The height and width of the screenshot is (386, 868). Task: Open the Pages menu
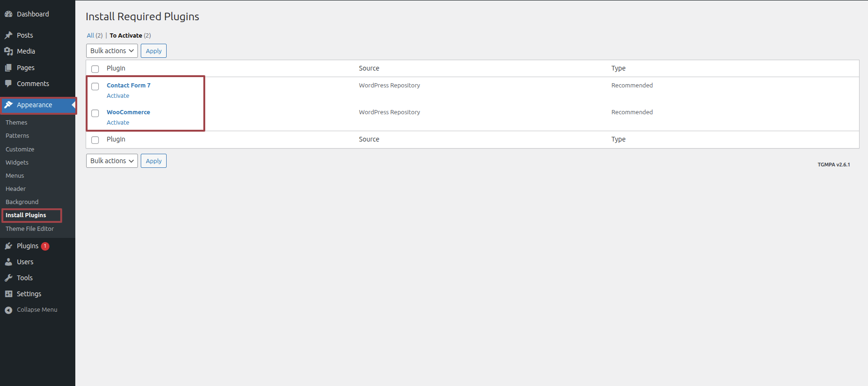[x=26, y=68]
